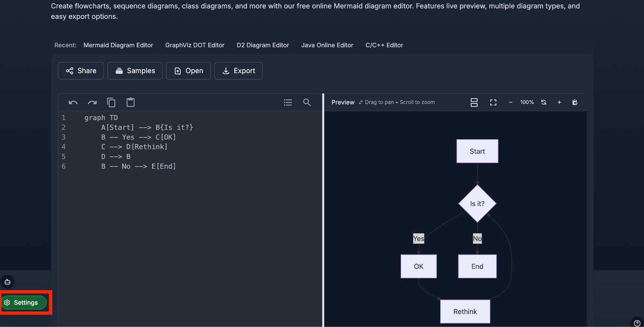Click the clipboard paste icon
Screen dimensions: 644x327
click(130, 102)
